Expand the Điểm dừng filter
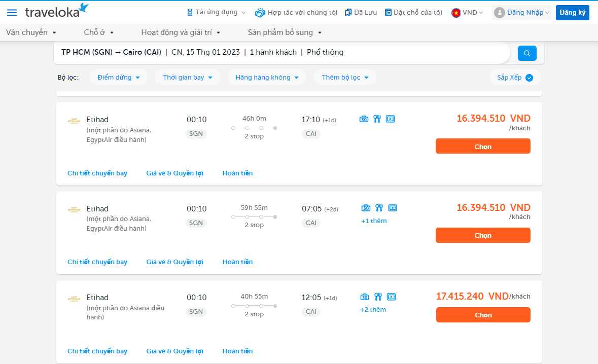Screen dimensions: 598x364 119,78
